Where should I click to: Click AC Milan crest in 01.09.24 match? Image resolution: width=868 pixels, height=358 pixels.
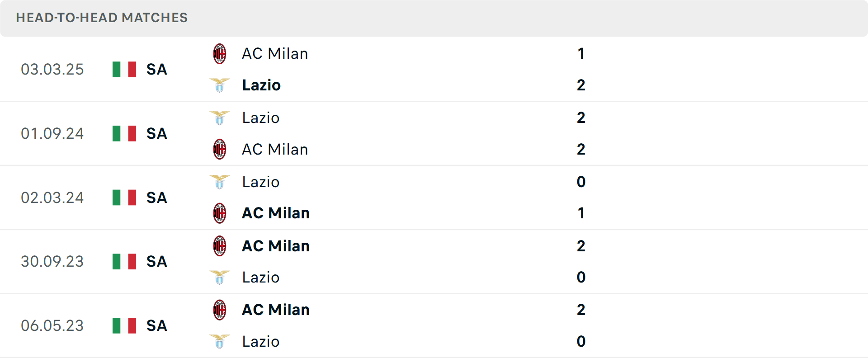click(220, 149)
